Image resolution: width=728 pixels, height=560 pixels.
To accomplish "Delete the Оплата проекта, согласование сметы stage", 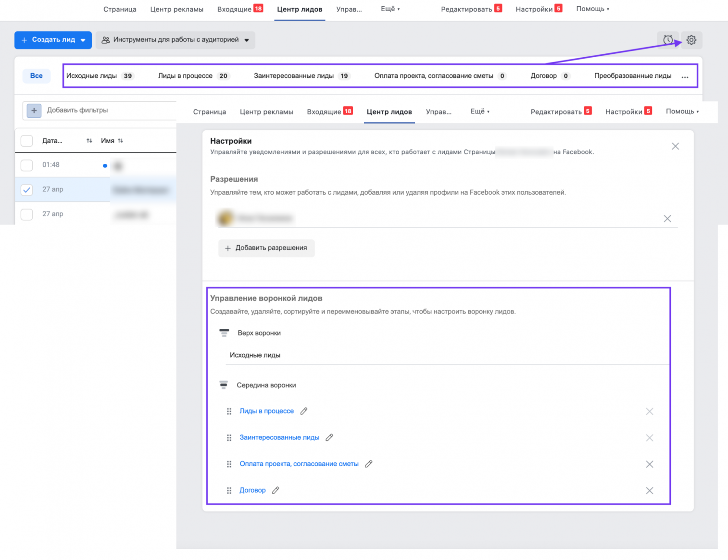I will 650,464.
